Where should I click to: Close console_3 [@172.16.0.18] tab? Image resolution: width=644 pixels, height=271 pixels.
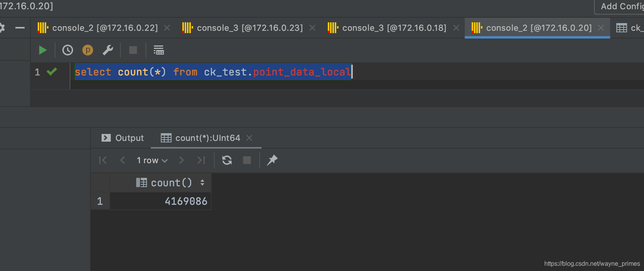pos(456,28)
